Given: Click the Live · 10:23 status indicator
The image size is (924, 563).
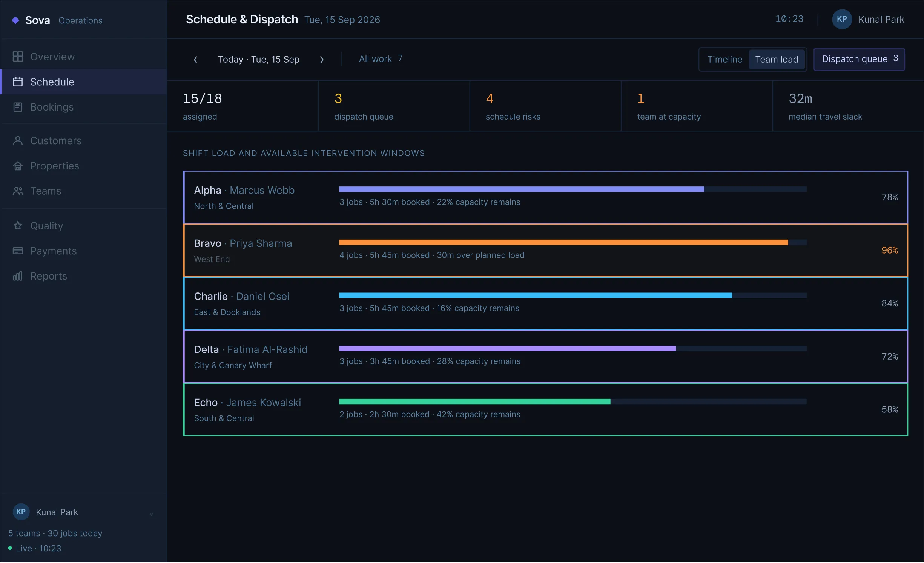Looking at the screenshot, I should 35,549.
